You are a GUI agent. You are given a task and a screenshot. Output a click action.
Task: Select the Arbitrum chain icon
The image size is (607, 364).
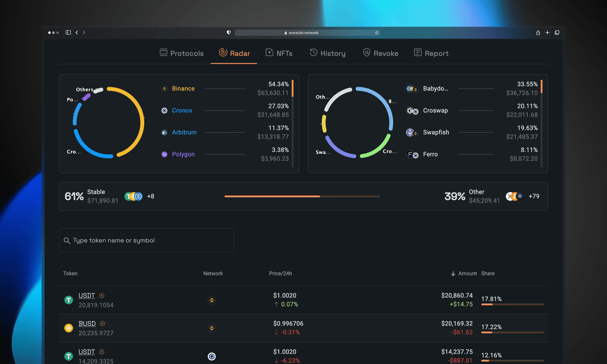click(164, 132)
